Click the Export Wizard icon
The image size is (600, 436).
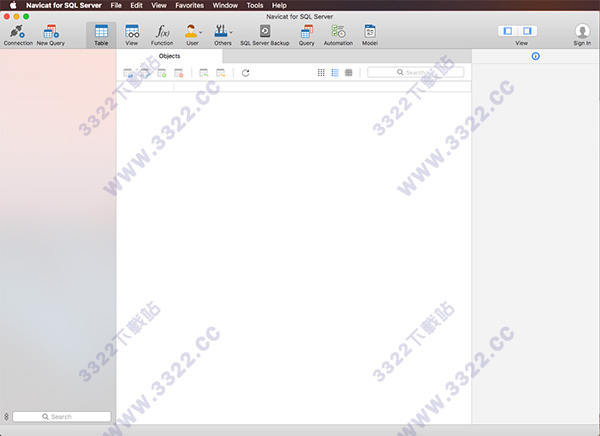[x=221, y=73]
